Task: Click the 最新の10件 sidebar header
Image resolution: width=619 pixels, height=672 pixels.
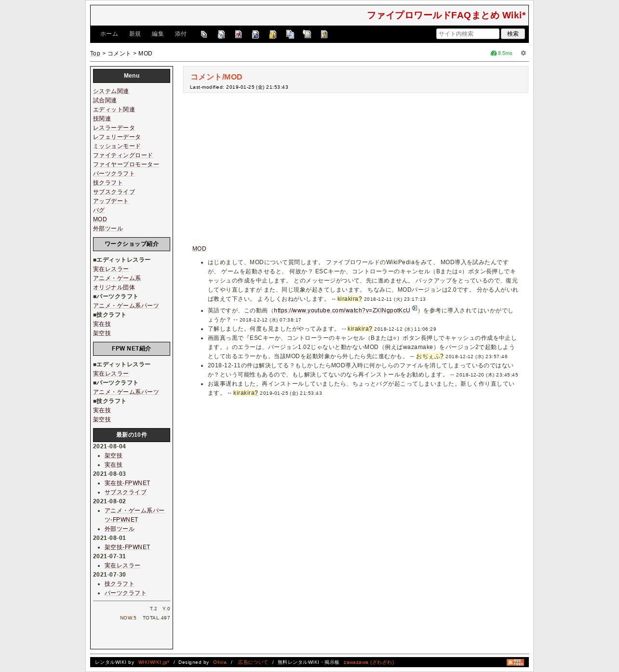Action: [x=132, y=435]
